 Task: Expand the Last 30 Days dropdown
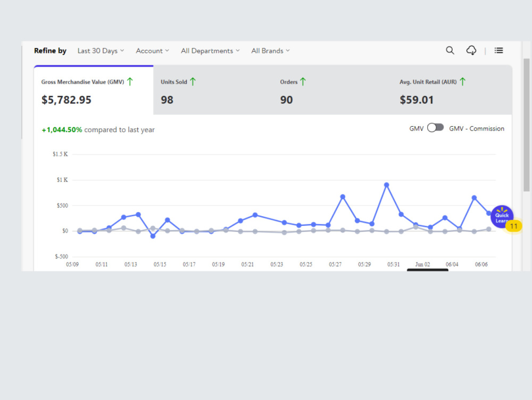click(101, 51)
